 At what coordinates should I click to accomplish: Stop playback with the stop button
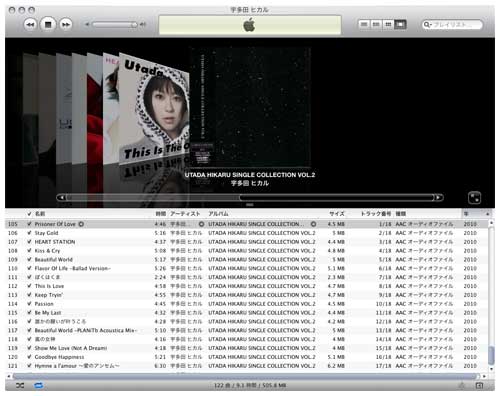click(48, 25)
